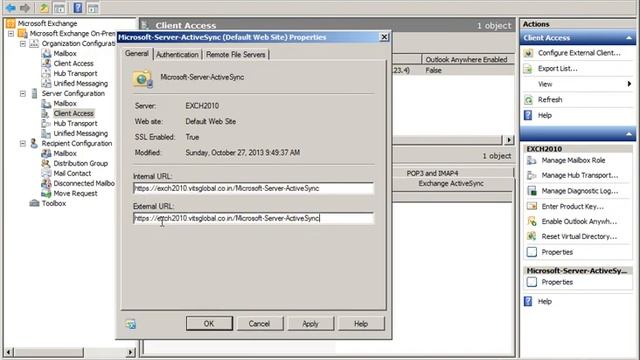640x360 pixels.
Task: Click Enable Outlook Anywhere action
Action: click(x=579, y=221)
